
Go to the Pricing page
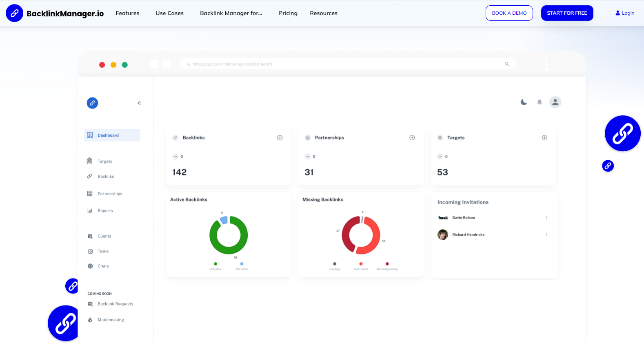[x=288, y=13]
